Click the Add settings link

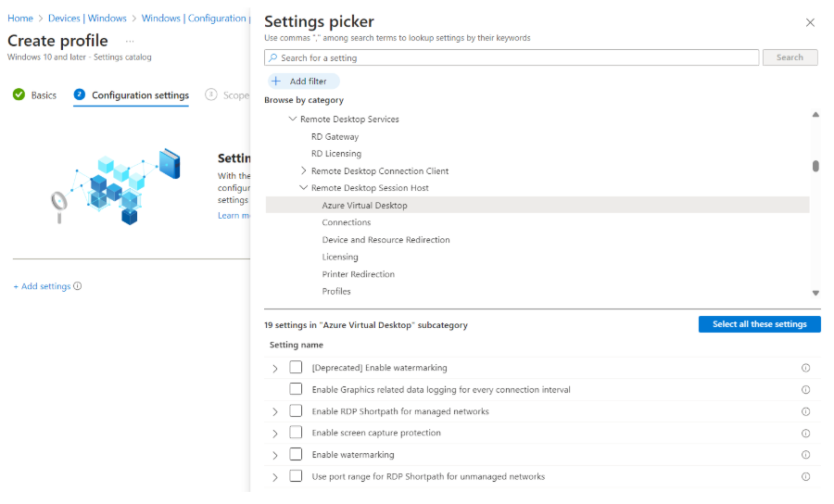click(42, 286)
